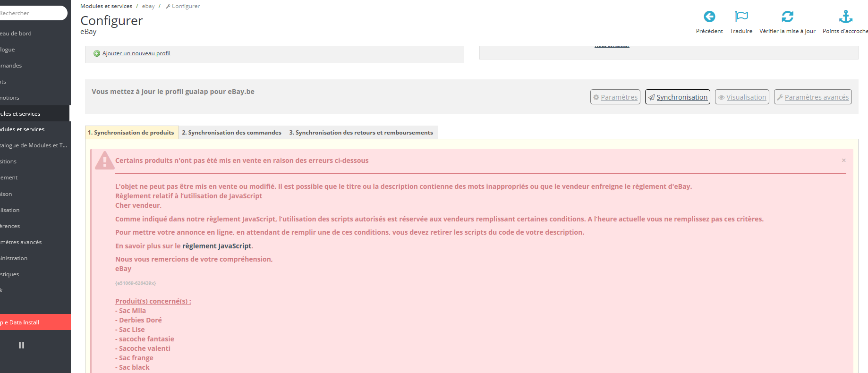Click the Ajouter un nouveau profil link
Screen dimensions: 868x373
136,53
